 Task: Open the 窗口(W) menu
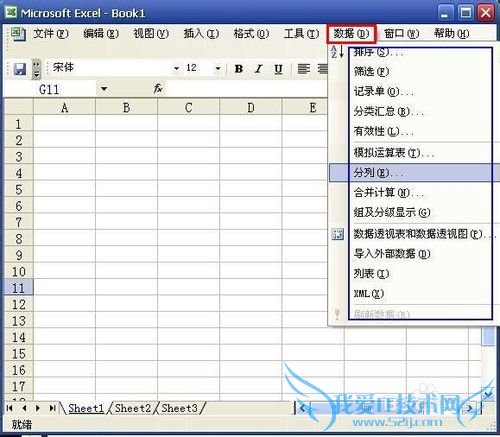pos(401,34)
